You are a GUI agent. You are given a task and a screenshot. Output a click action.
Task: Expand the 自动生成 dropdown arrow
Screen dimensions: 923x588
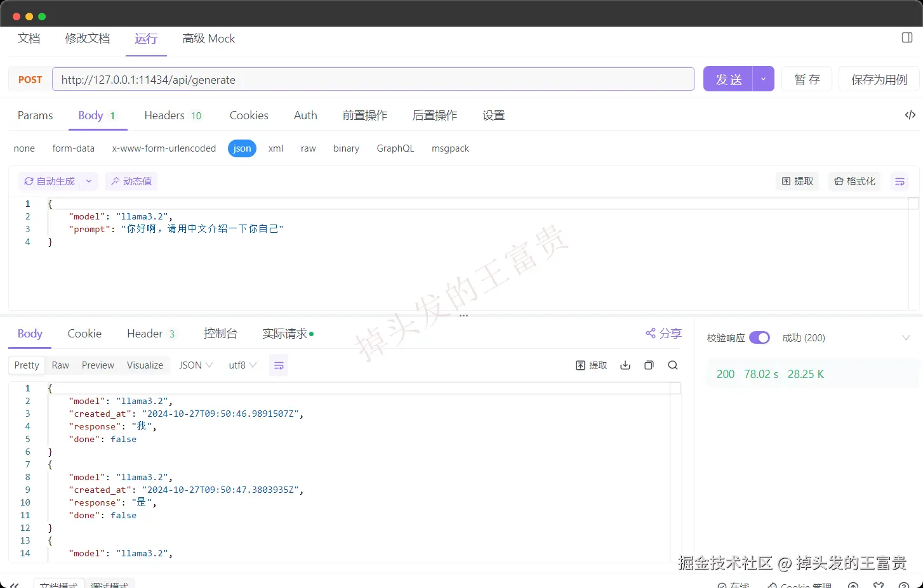point(89,181)
